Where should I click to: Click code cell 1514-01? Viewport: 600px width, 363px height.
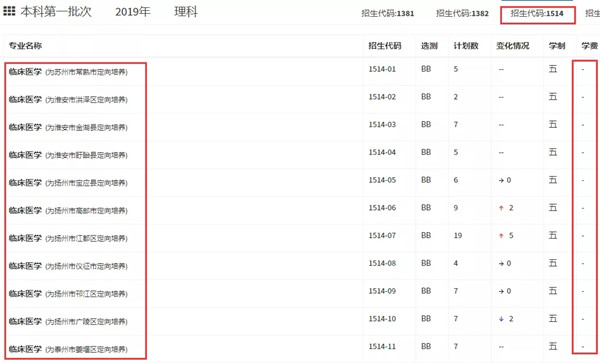(382, 69)
